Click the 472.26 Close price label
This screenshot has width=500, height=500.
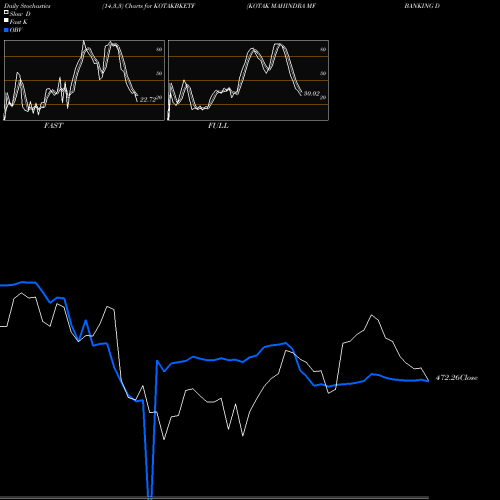point(457,378)
